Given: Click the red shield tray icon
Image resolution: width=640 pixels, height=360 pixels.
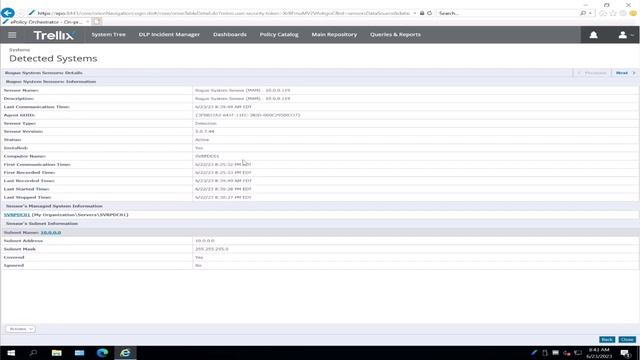Looking at the screenshot, I should 567,353.
